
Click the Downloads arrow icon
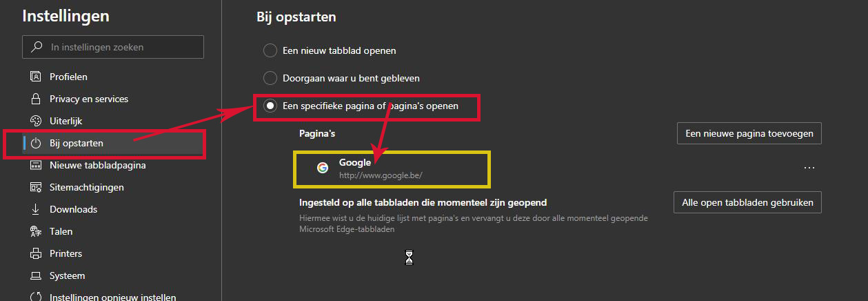click(36, 209)
